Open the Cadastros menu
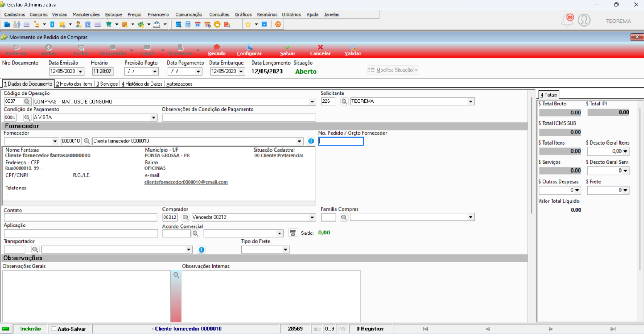 click(15, 15)
